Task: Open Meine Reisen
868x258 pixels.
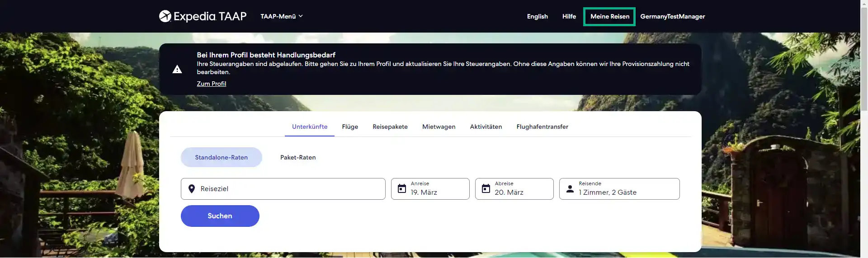Action: click(x=609, y=16)
